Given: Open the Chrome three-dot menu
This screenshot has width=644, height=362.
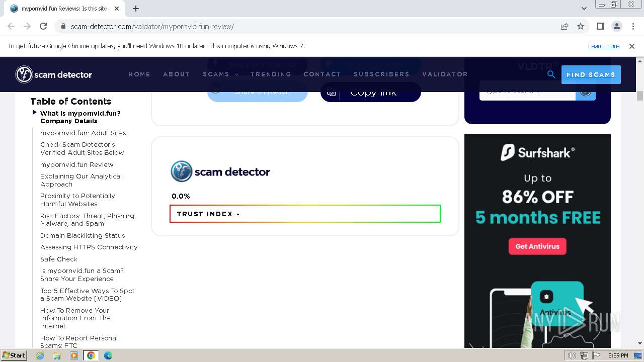Looking at the screenshot, I should tap(632, 26).
